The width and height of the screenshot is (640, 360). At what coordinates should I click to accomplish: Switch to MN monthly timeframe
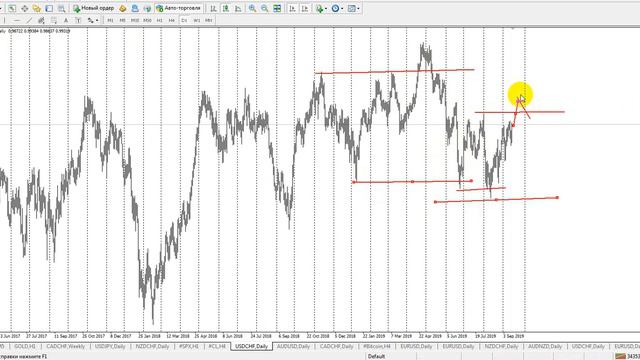209,20
